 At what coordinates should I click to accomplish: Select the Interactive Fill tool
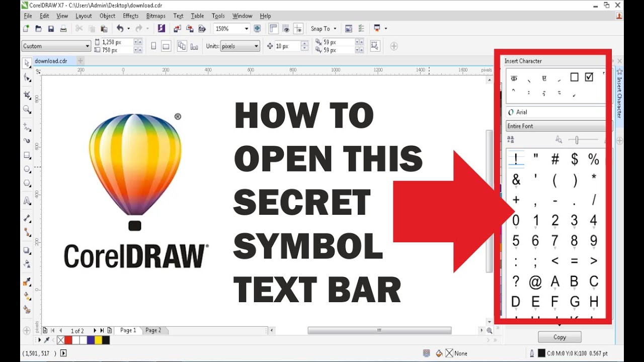point(27,296)
